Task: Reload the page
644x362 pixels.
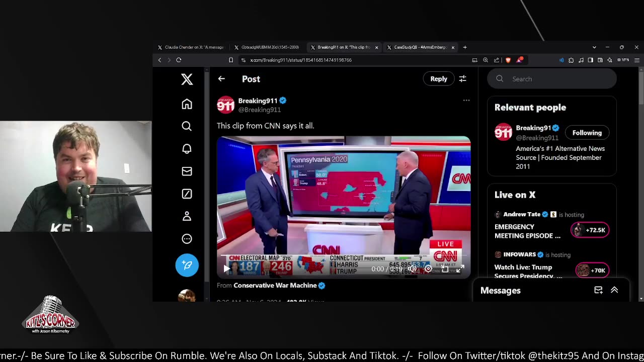Action: [179, 60]
